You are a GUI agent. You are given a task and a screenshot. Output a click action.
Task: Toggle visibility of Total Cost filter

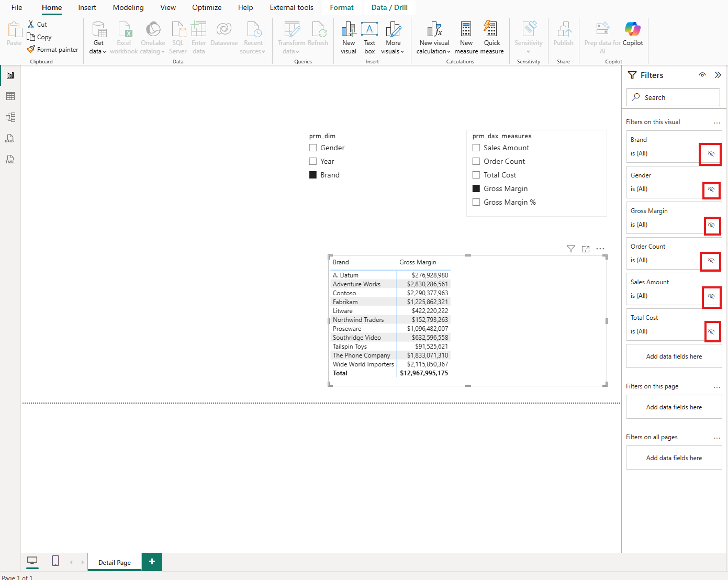pos(711,332)
